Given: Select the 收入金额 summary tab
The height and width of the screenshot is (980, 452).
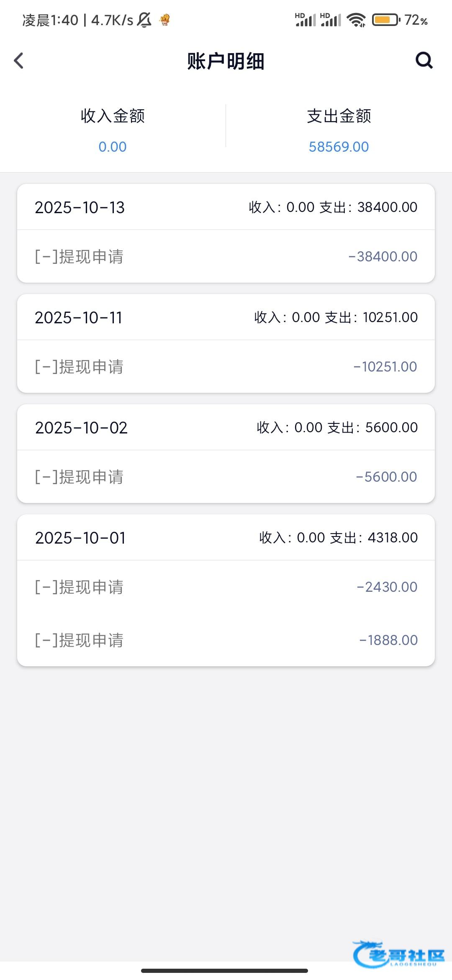Looking at the screenshot, I should pyautogui.click(x=113, y=130).
